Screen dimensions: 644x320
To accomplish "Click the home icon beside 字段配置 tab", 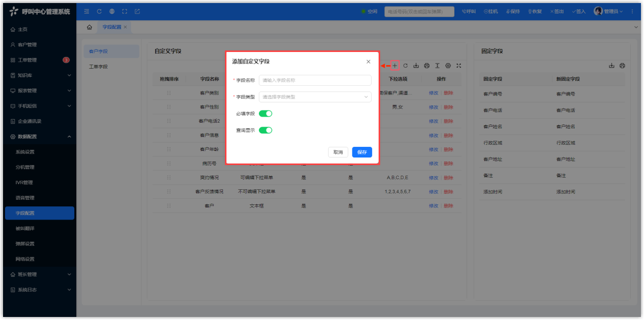I will [x=89, y=27].
